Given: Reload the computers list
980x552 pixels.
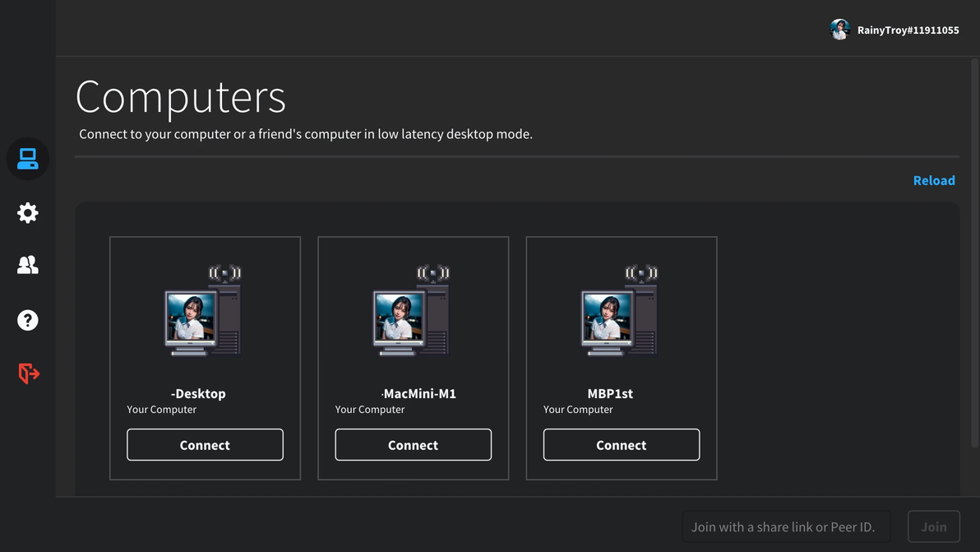Looking at the screenshot, I should 934,180.
